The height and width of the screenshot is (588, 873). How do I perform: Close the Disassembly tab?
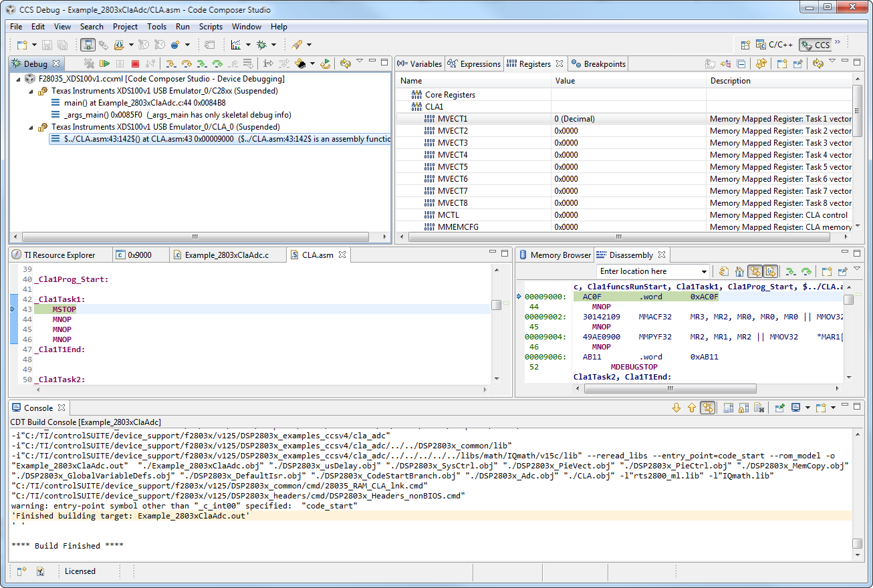click(662, 255)
